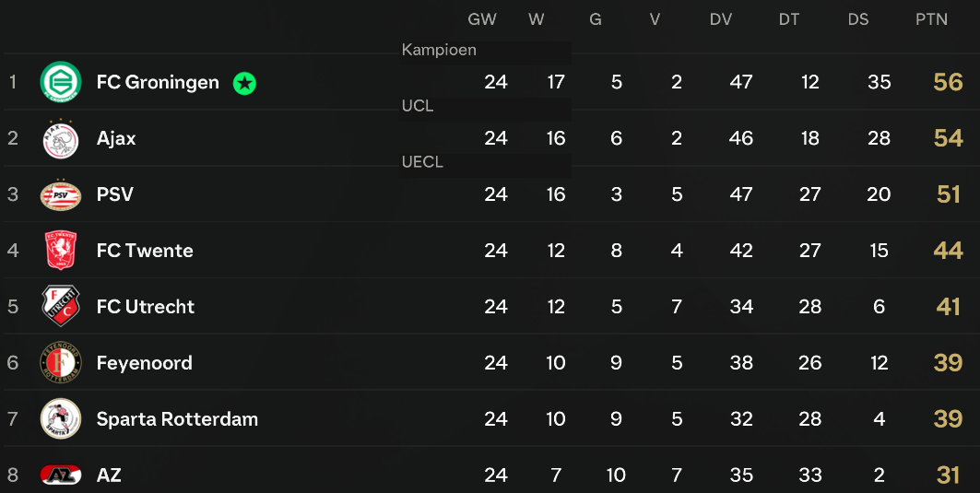Viewport: 980px width, 493px height.
Task: Click the FC Groningen club crest
Action: click(x=61, y=82)
